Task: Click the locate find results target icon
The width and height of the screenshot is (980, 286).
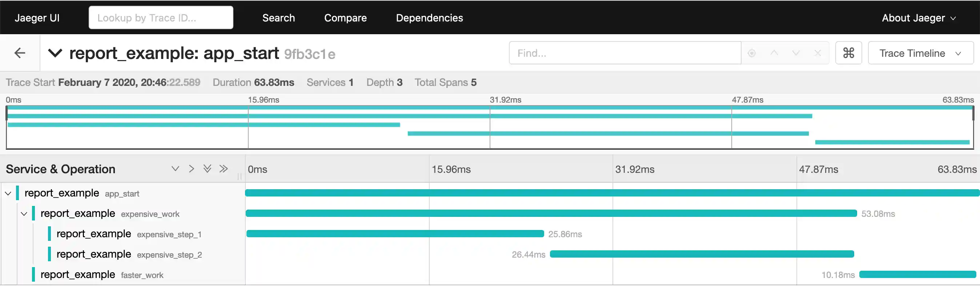Action: tap(752, 53)
